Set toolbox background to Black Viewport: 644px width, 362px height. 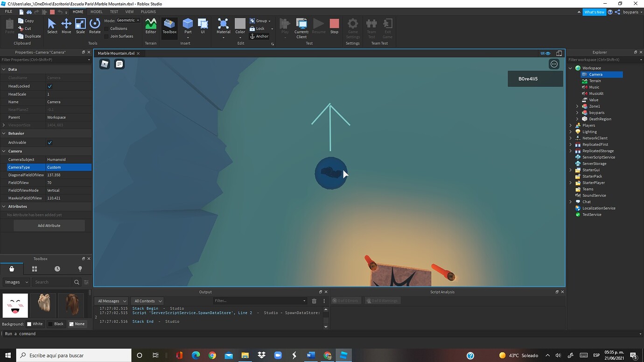point(56,324)
